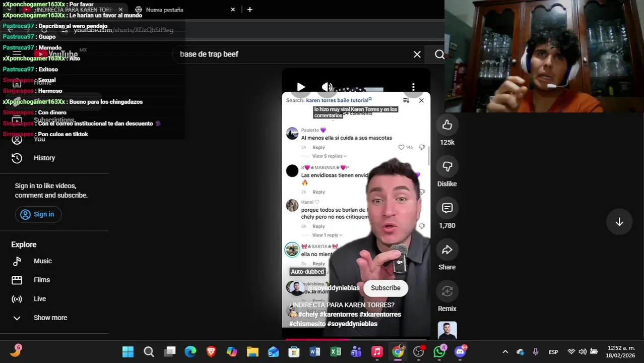Play the YouTube short video
Screen dimensions: 644x363
[301, 87]
